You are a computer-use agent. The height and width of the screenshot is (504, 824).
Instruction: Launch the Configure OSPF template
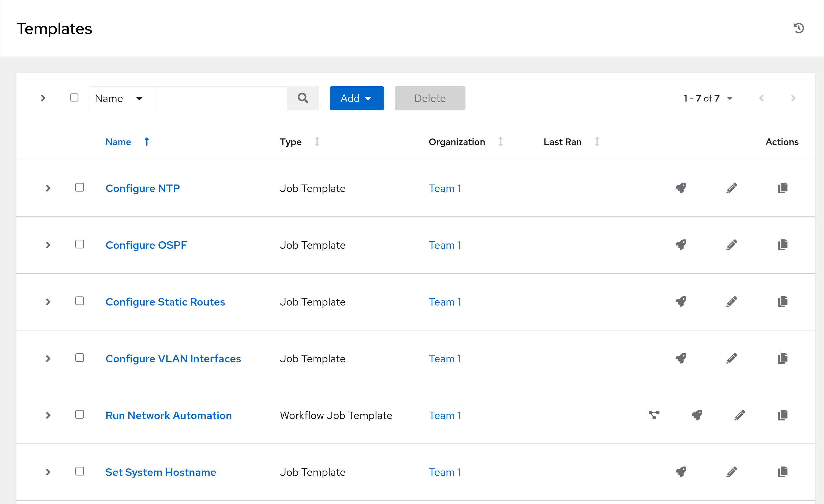click(x=681, y=245)
